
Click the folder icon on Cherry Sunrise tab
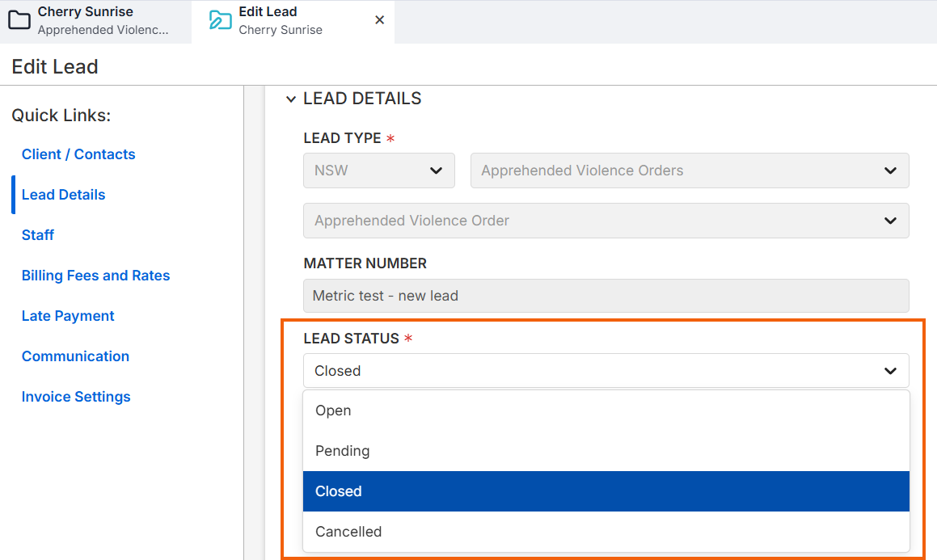click(x=19, y=20)
